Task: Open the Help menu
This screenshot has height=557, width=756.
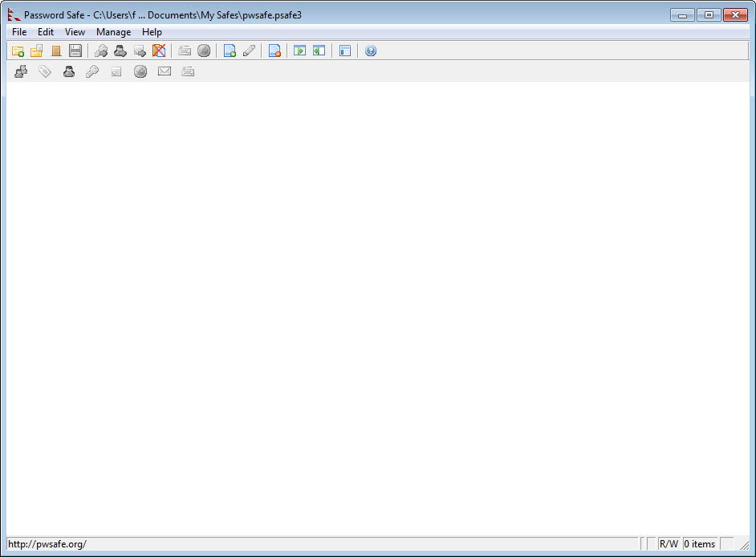Action: coord(152,32)
